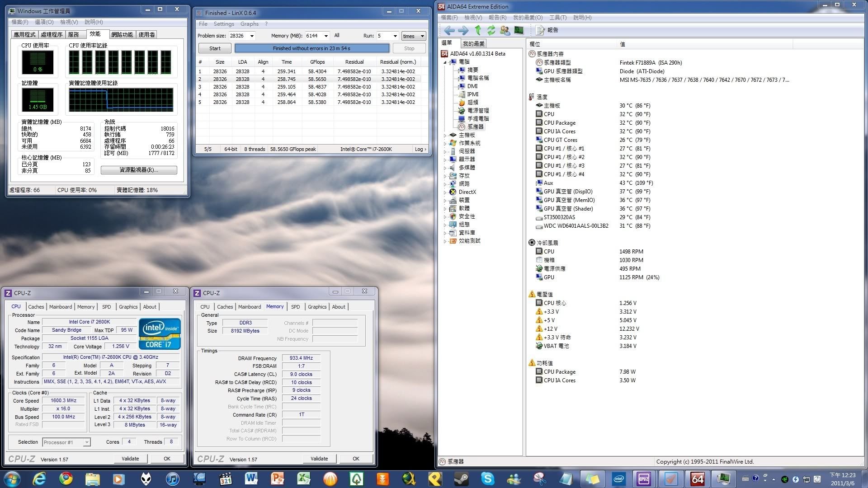This screenshot has height=488, width=868.
Task: Open Google Chrome from the taskbar
Action: point(66,479)
